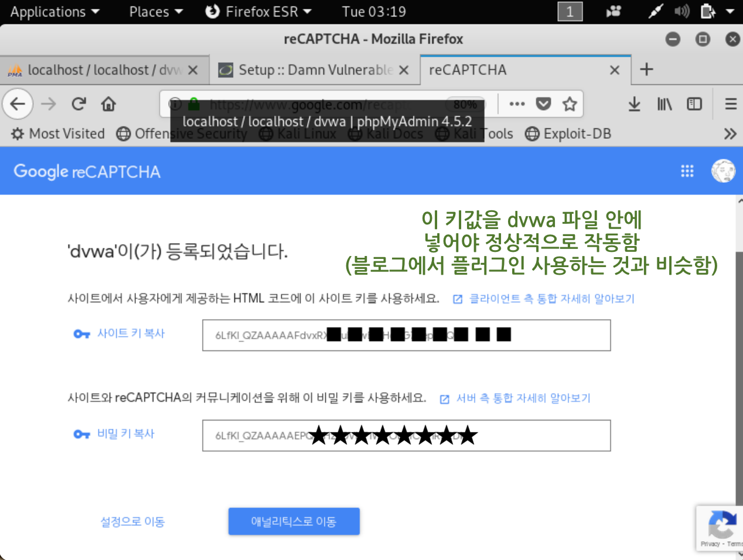
Task: Go back with the browser back arrow
Action: [x=18, y=104]
